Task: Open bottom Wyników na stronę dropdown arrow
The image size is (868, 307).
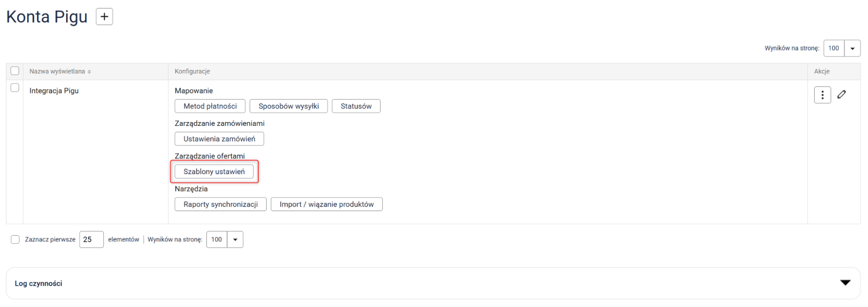Action: click(x=235, y=240)
